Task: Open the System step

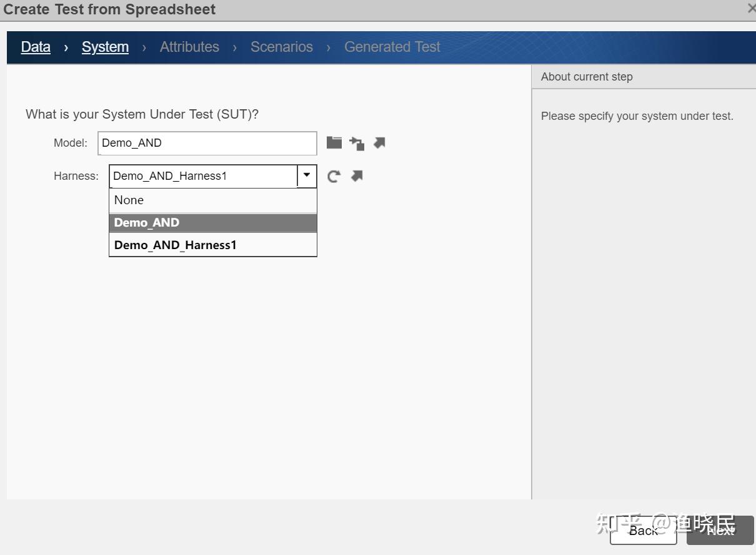Action: [105, 47]
